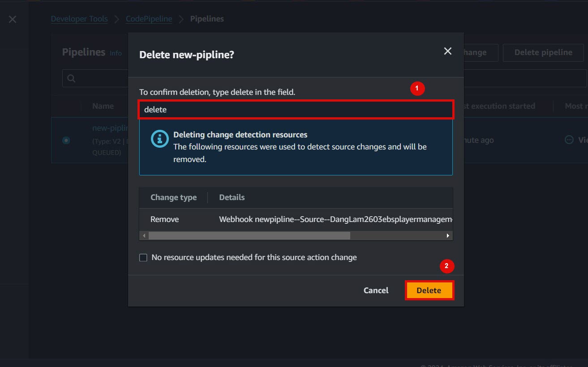588x367 pixels.
Task: Check No resource updates needed checkbox
Action: tap(143, 257)
